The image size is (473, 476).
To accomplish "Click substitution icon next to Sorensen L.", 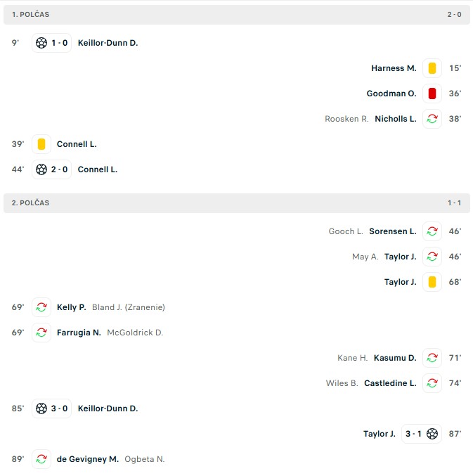I will click(432, 231).
